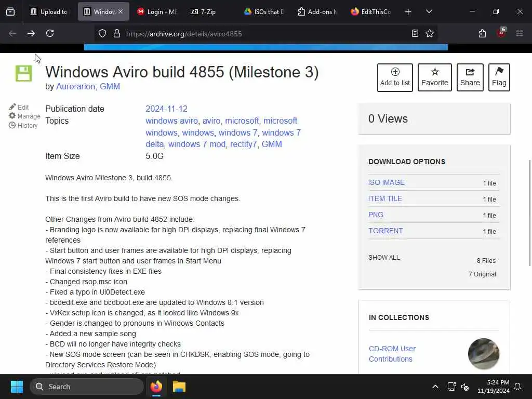Open the windows 7 delta topic

281,132
